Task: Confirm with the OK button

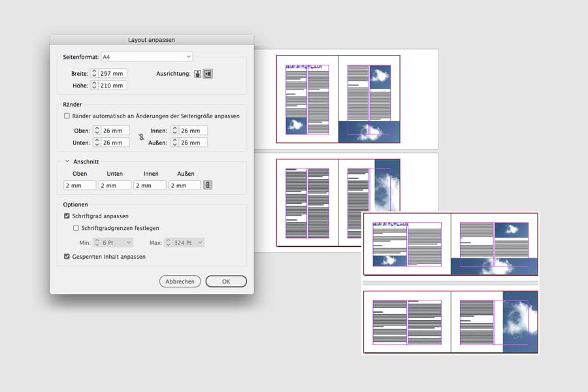Action: 225,282
